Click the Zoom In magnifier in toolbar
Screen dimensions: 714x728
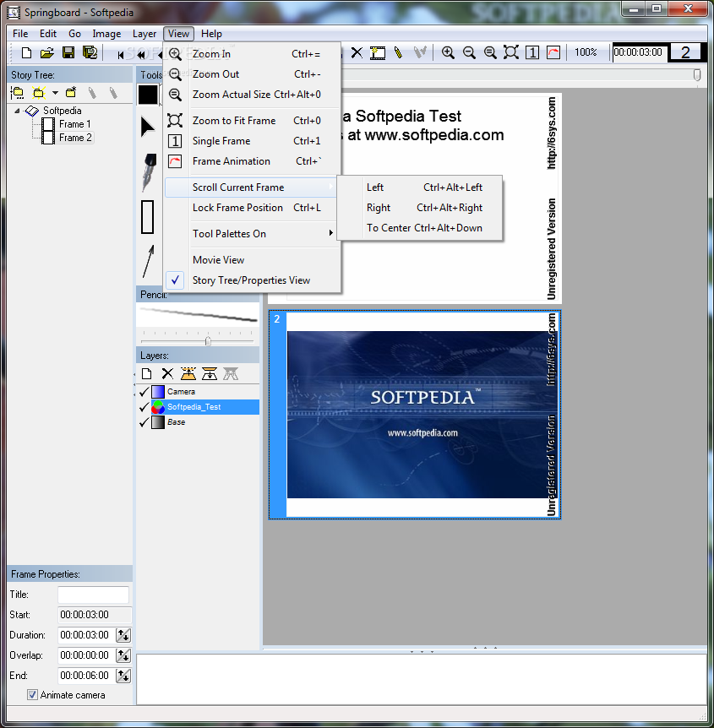pos(448,52)
